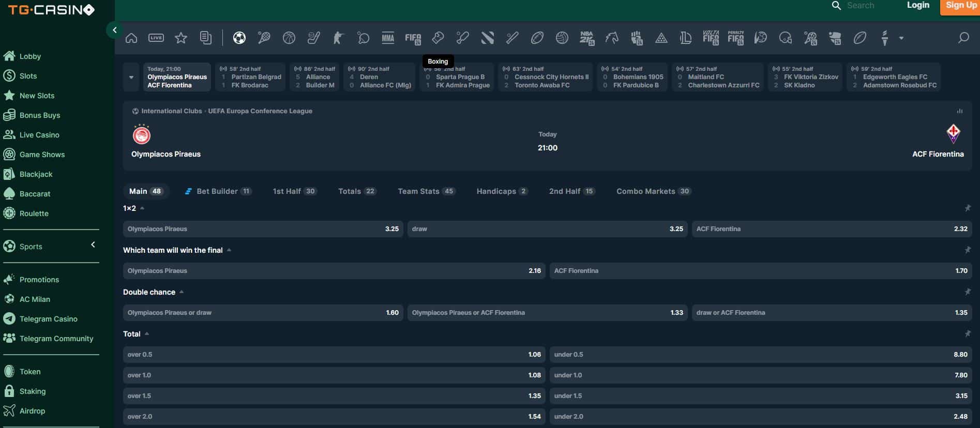Image resolution: width=980 pixels, height=428 pixels.
Task: Open the events strip dropdown arrow
Action: point(131,77)
